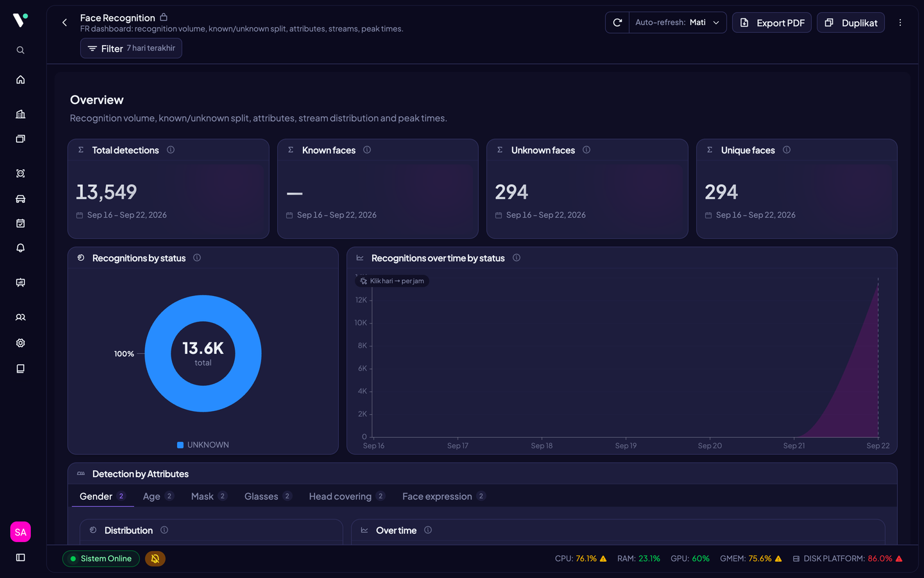Open the SA user avatar
The height and width of the screenshot is (578, 924).
coord(21,532)
